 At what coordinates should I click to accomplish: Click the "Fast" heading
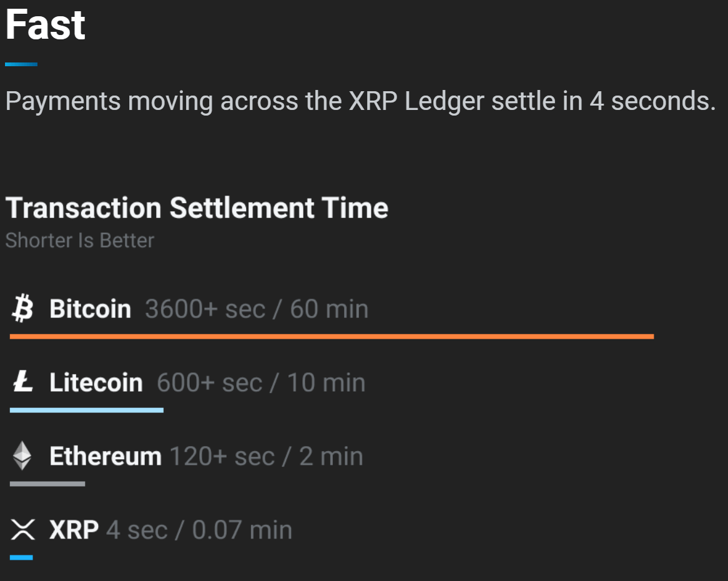pos(45,25)
